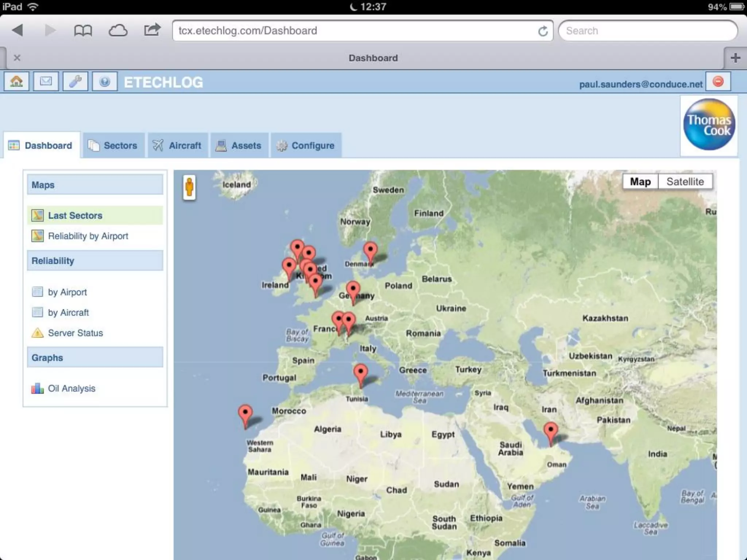Tap the Safari search field
Viewport: 747px width, 560px height.
point(647,31)
